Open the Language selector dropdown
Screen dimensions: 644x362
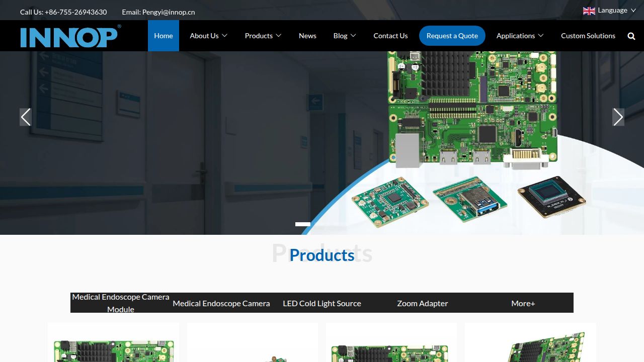[x=610, y=11]
